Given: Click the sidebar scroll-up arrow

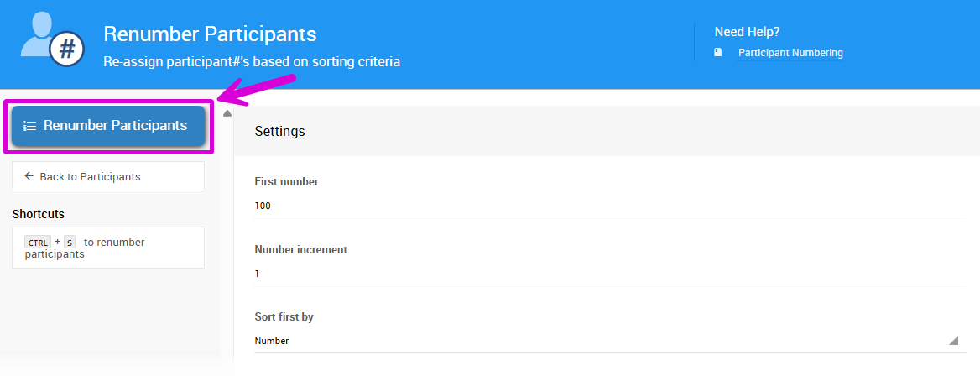Looking at the screenshot, I should pyautogui.click(x=227, y=113).
